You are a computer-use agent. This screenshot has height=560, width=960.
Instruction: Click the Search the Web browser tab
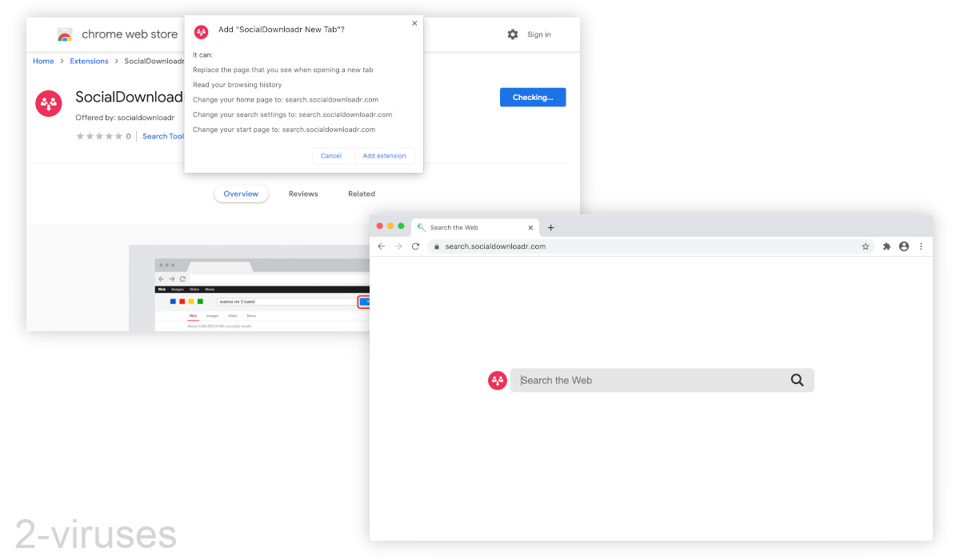(x=474, y=227)
